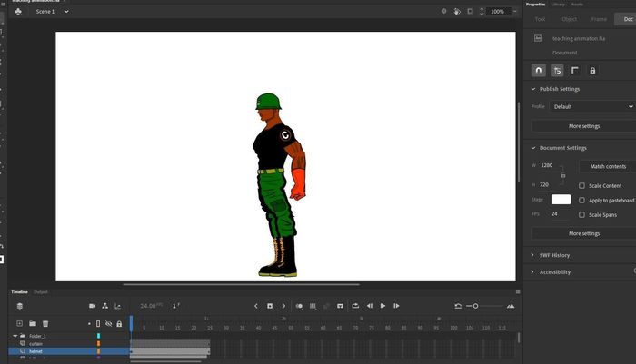Open the Profile Default dropdown
Image resolution: width=636 pixels, height=364 pixels.
[592, 106]
